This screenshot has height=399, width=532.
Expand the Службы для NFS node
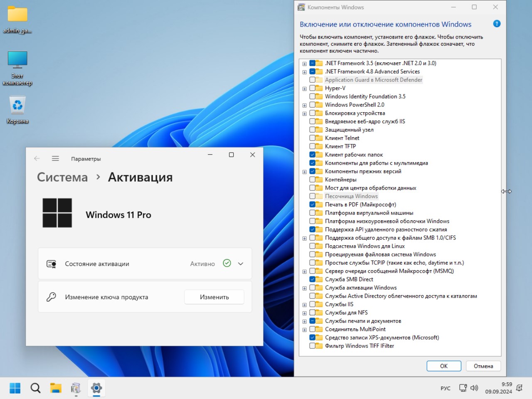[x=305, y=313]
